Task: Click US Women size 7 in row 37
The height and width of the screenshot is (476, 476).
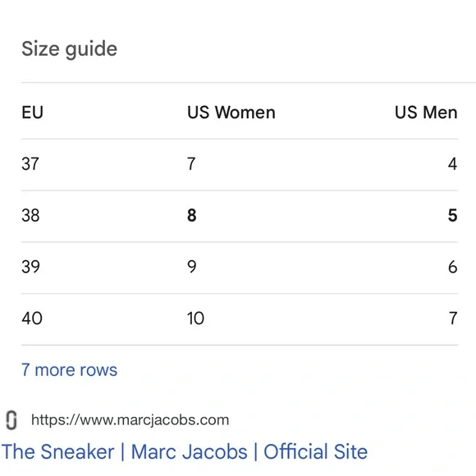Action: click(191, 164)
